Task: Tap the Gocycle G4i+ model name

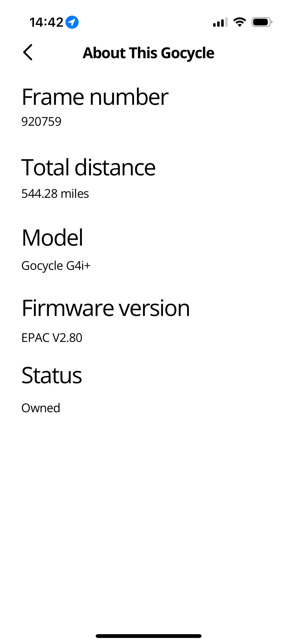Action: point(56,266)
